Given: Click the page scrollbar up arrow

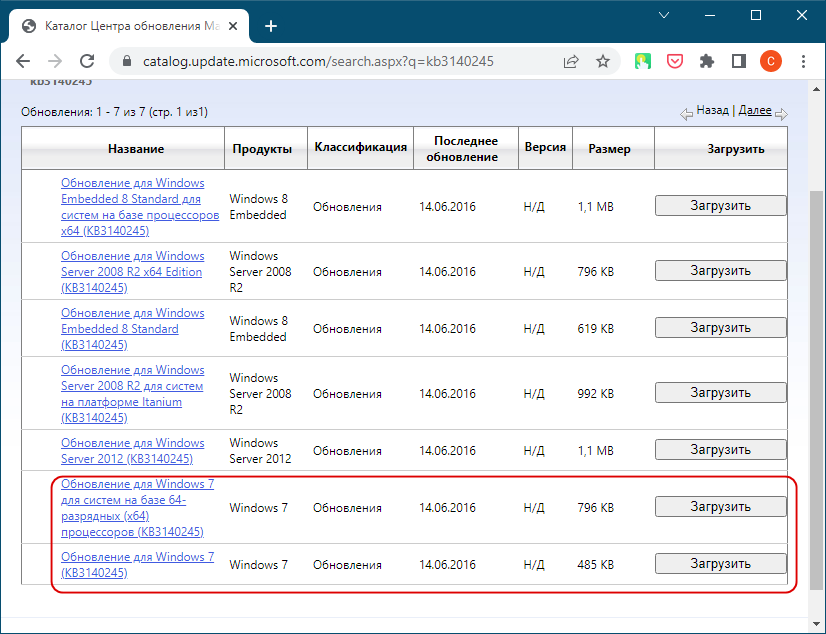Looking at the screenshot, I should 817,89.
